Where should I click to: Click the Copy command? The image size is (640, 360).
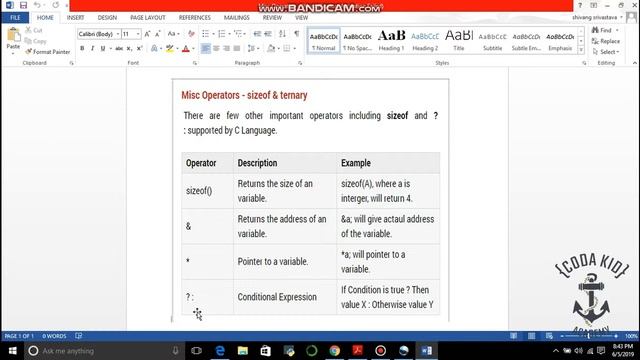click(36, 41)
